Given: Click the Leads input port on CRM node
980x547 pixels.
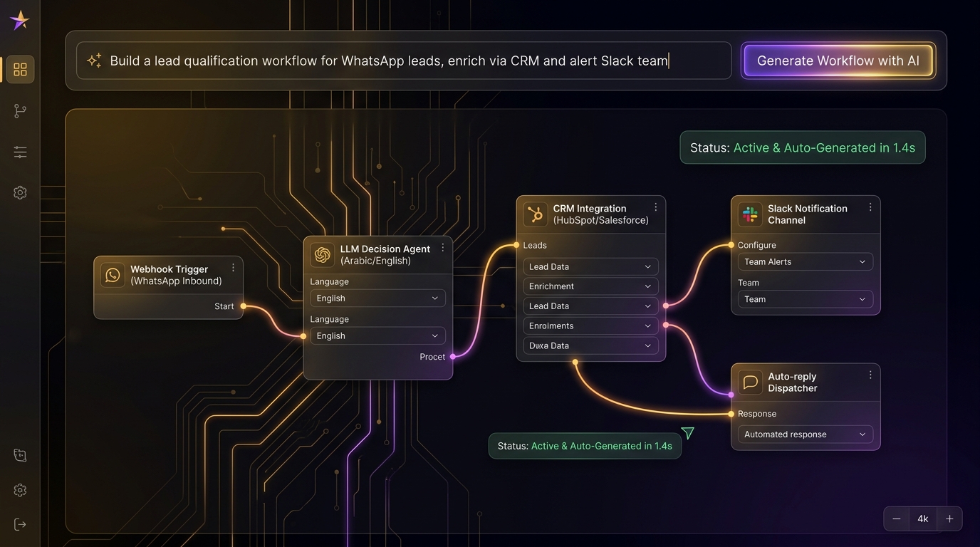Looking at the screenshot, I should point(516,245).
